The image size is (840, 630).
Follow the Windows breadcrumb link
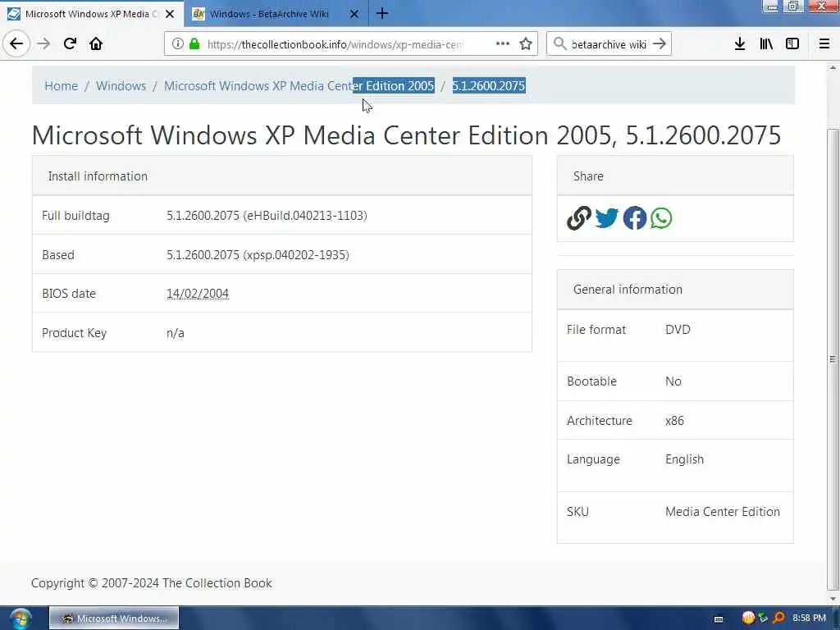point(121,85)
